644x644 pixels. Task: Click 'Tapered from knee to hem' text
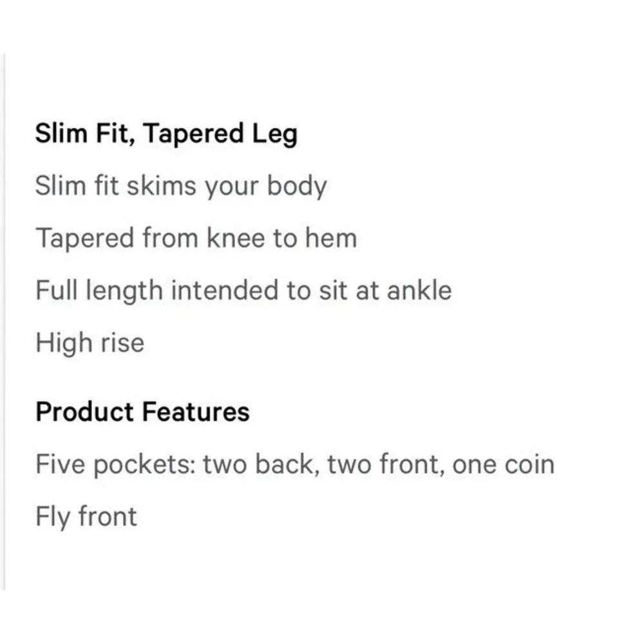[196, 238]
